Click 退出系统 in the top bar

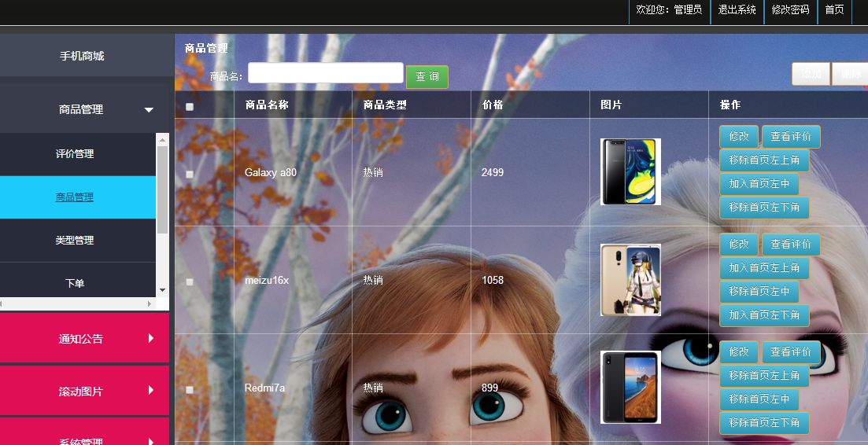[737, 9]
